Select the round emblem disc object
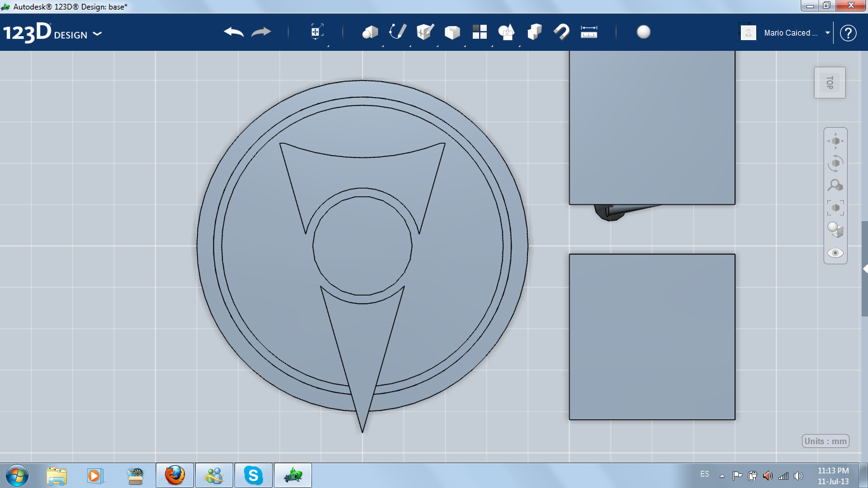868x488 pixels. coord(362,245)
